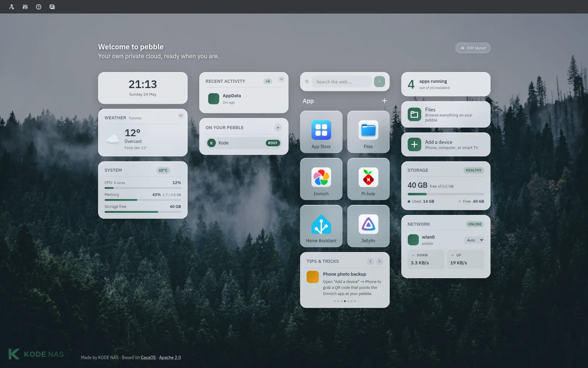The height and width of the screenshot is (368, 588).
Task: Click the plus icon in On Your Pebble
Action: coord(278,128)
